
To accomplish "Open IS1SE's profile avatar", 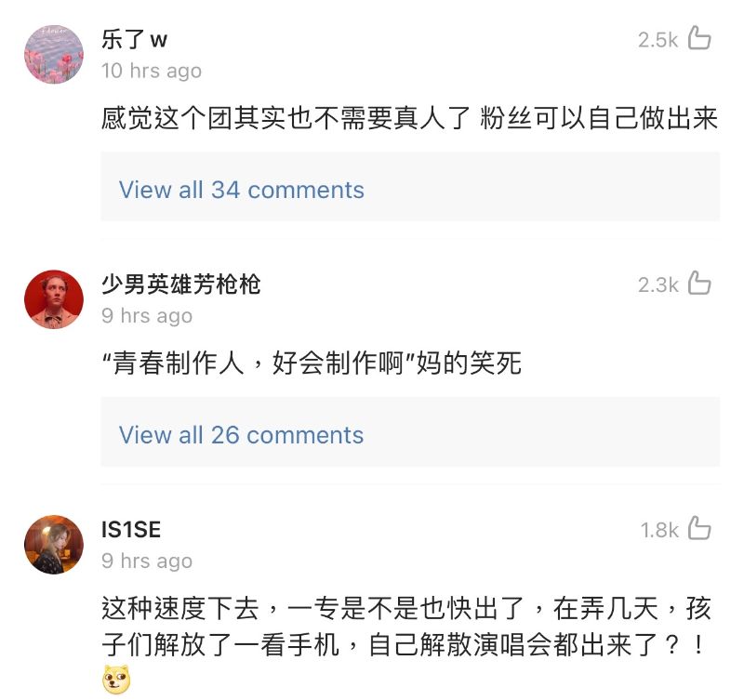I will pyautogui.click(x=53, y=545).
